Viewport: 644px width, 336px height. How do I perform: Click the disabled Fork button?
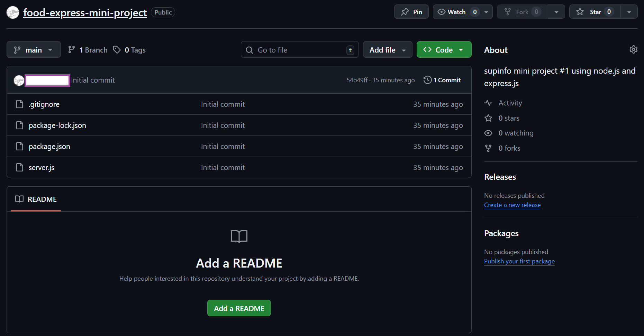point(522,12)
